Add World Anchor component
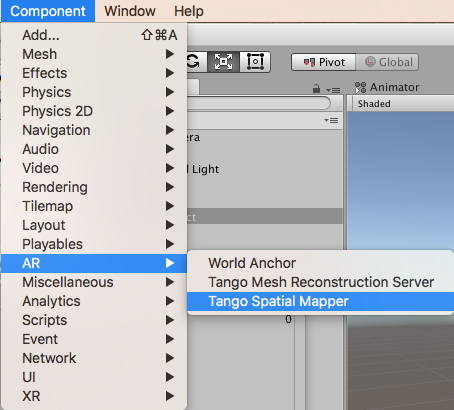454x410 pixels. pyautogui.click(x=320, y=263)
